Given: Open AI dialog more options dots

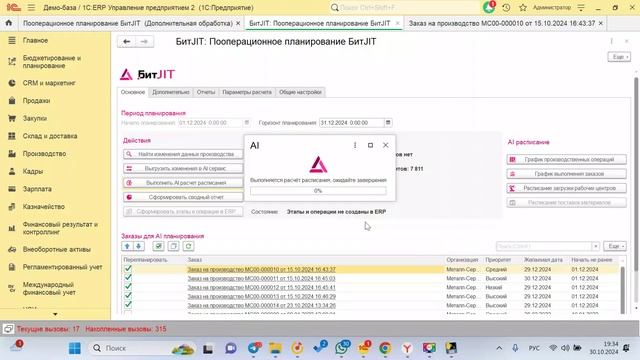Looking at the screenshot, I should coord(355,145).
